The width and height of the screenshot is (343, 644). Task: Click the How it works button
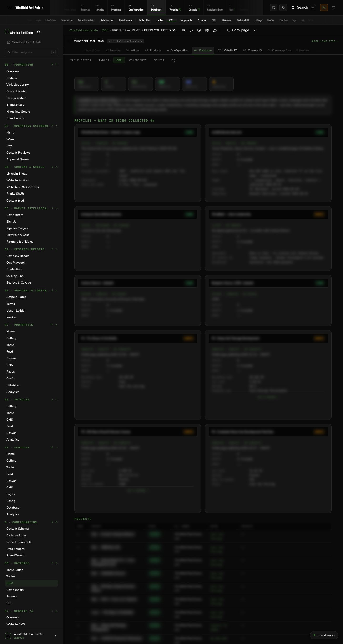(x=324, y=635)
